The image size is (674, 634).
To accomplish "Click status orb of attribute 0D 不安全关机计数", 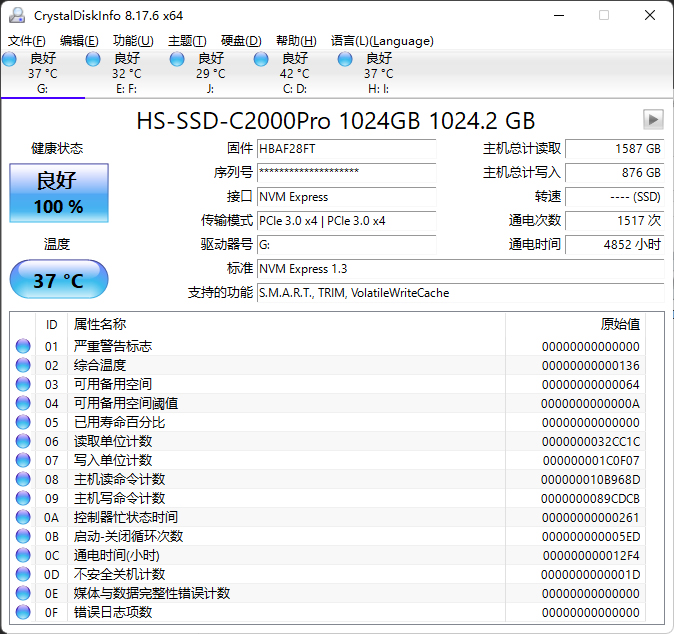I will coord(23,574).
